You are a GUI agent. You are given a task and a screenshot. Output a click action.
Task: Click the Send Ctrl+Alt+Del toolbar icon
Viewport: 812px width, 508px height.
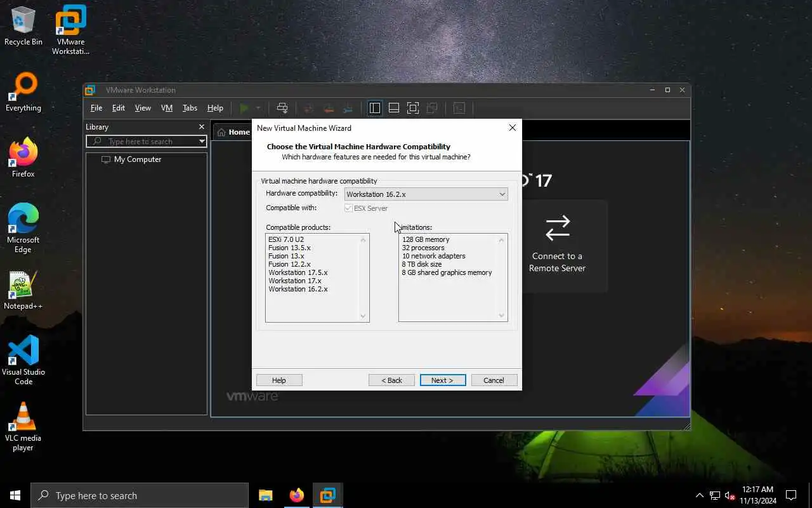pos(282,108)
